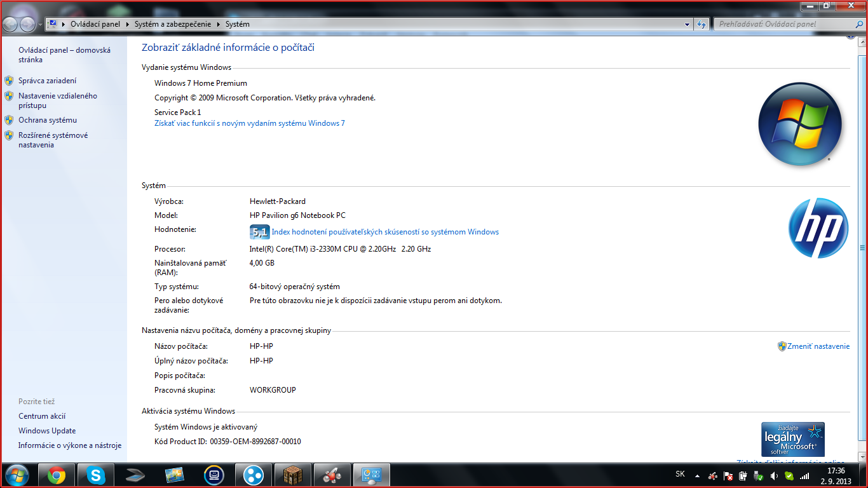Click the SK keyboard language indicator

[680, 474]
